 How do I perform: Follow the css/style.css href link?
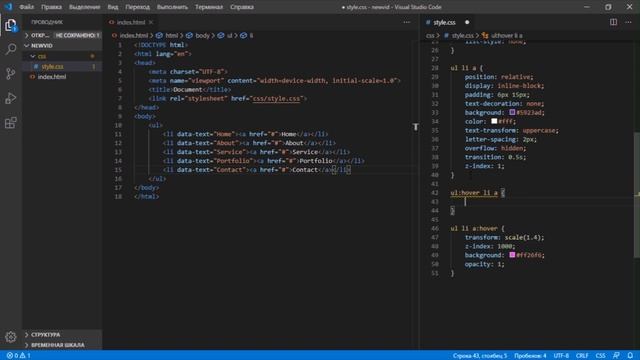276,98
